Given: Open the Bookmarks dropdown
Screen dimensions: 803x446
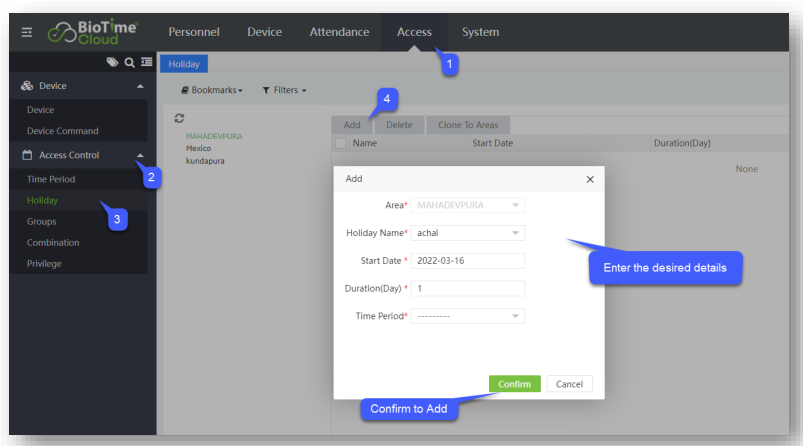Looking at the screenshot, I should coord(212,90).
